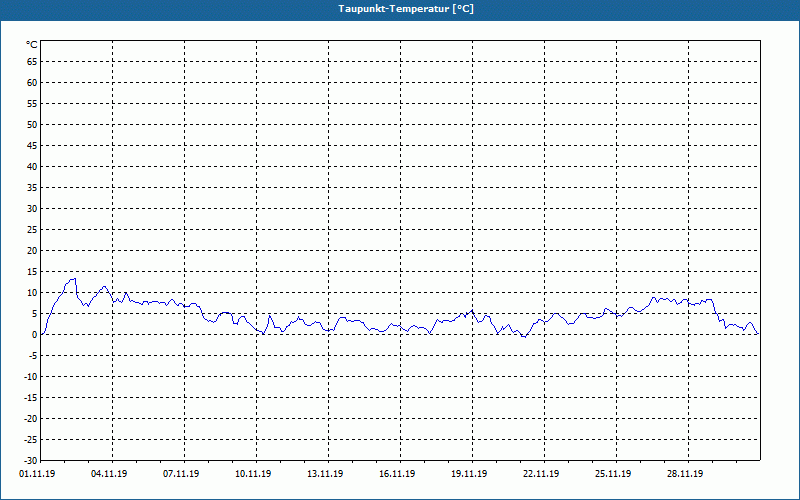This screenshot has height=500, width=800.
Task: Click the 30 value on the y-axis
Action: pos(32,209)
